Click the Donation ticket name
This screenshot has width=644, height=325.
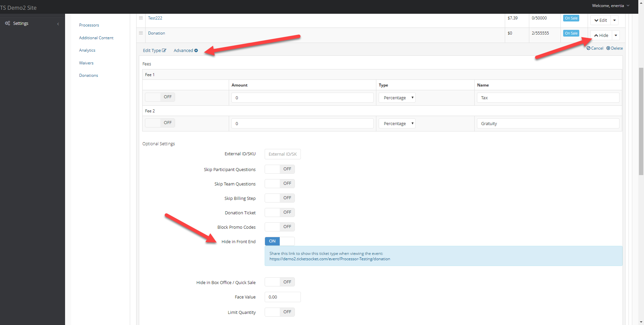157,33
